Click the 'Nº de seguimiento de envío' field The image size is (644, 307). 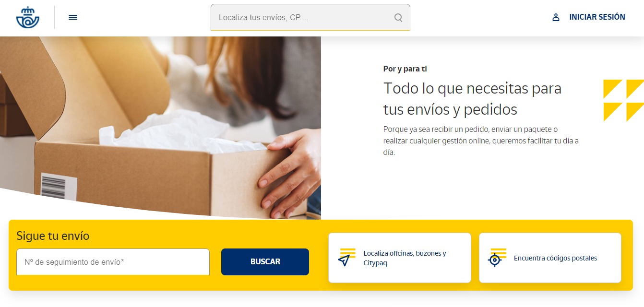[x=113, y=262]
